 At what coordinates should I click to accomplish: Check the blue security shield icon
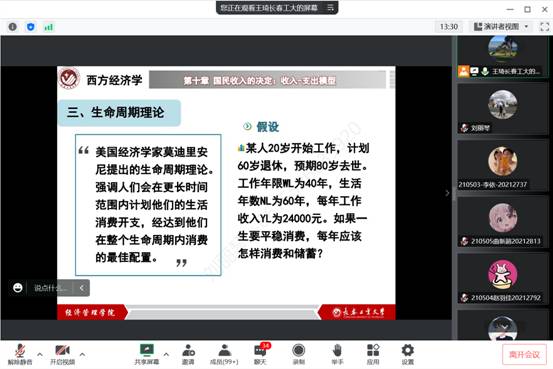(31, 27)
